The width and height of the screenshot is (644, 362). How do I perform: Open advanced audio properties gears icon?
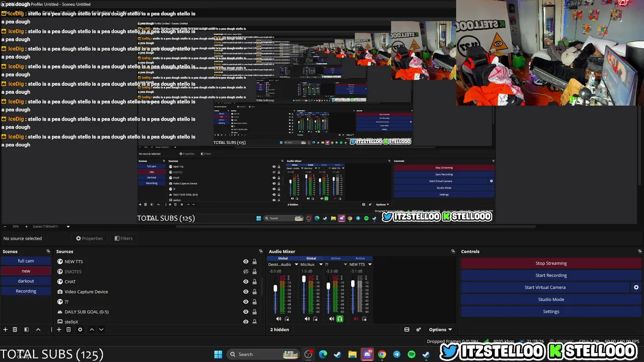[418, 329]
